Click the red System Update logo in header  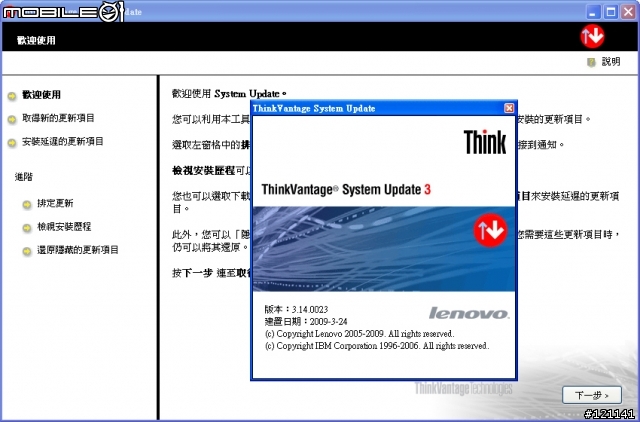click(592, 36)
